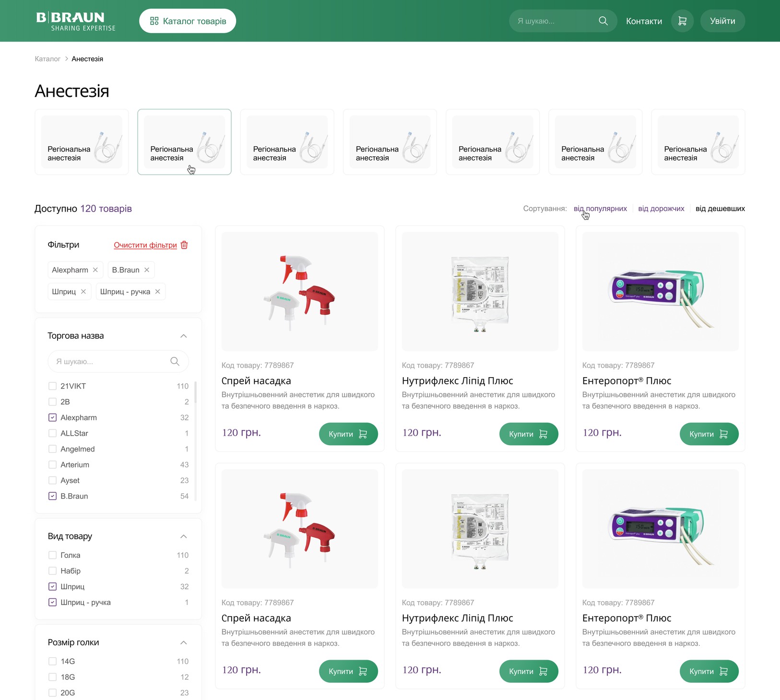Check the 2B brand checkbox

53,402
